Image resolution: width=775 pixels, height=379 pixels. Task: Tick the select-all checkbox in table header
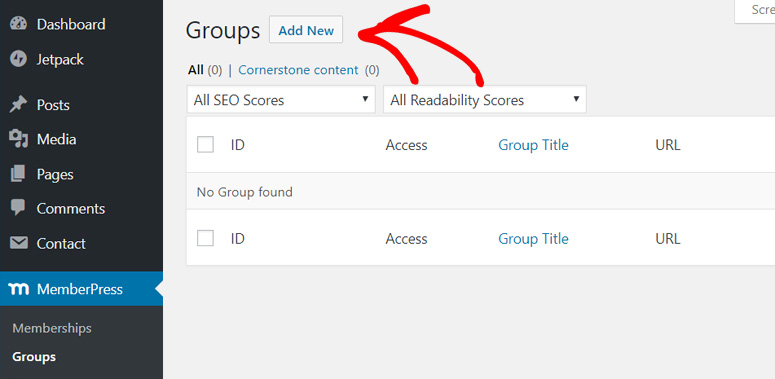coord(205,145)
